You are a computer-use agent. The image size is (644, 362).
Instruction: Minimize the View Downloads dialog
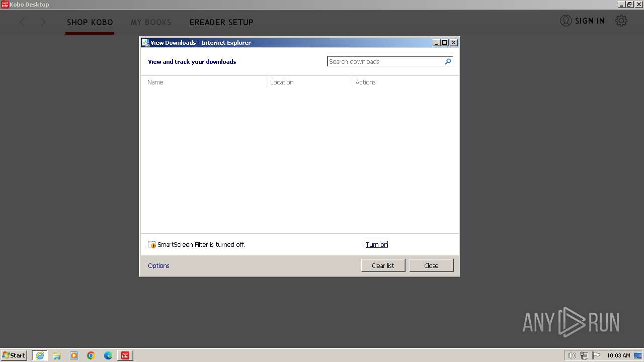[436, 43]
